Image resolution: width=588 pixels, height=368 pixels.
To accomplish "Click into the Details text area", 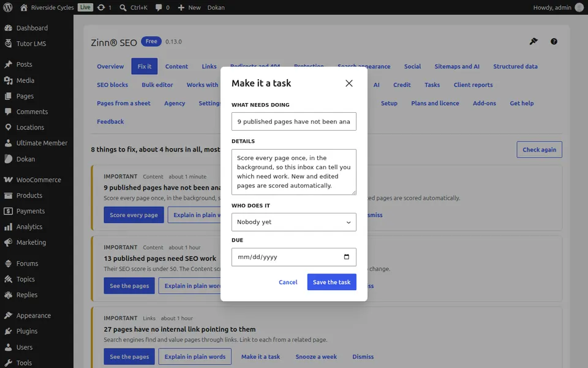I will [x=293, y=172].
